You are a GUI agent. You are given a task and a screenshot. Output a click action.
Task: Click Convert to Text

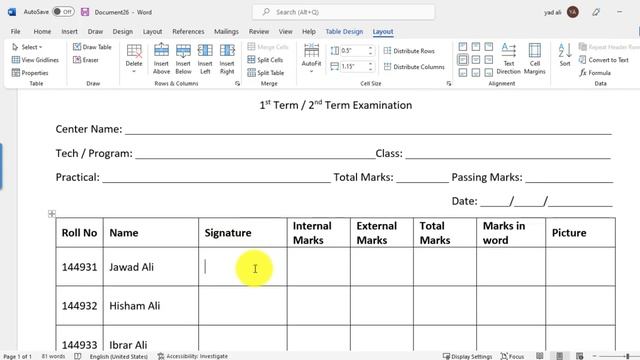(604, 60)
